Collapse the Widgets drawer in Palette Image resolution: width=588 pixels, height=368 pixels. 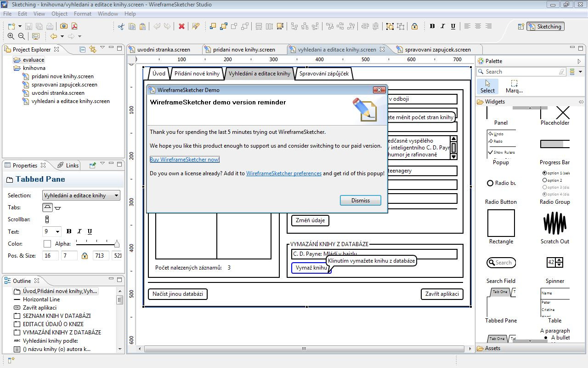pyautogui.click(x=531, y=102)
